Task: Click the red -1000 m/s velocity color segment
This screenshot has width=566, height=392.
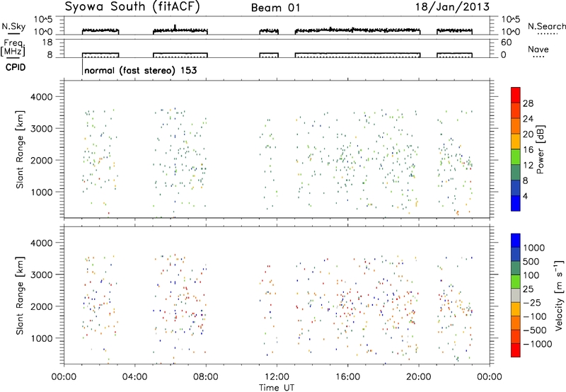Action: (516, 350)
